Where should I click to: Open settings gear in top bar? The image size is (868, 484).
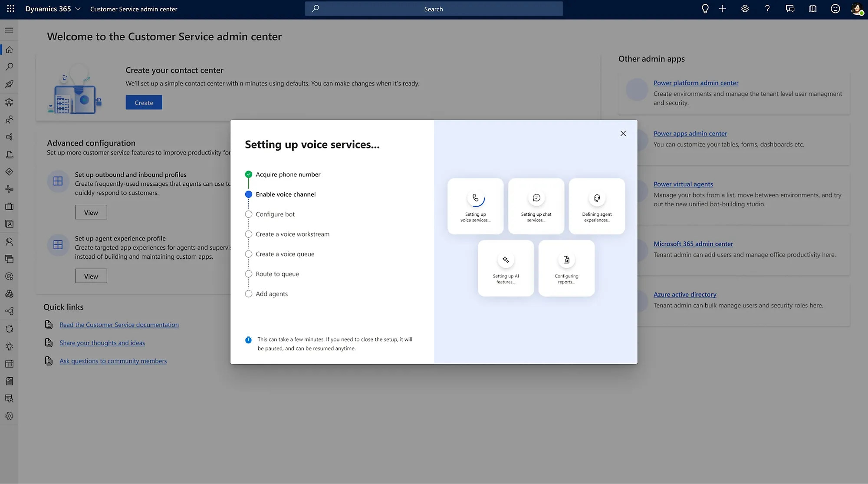click(x=745, y=9)
